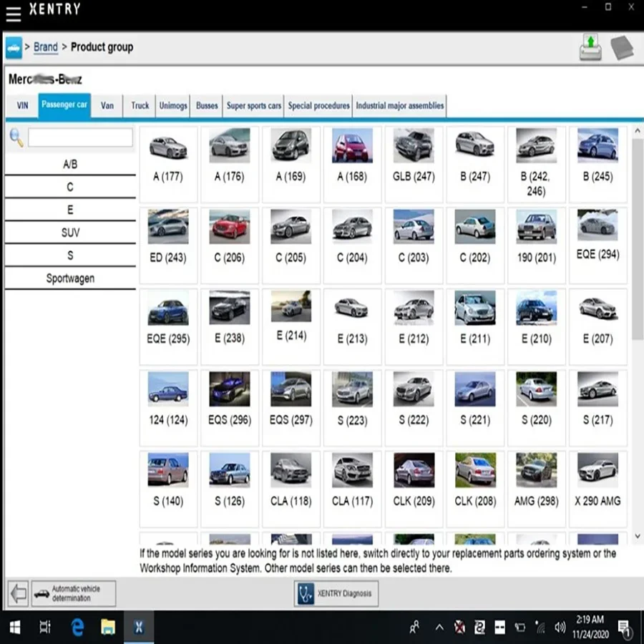Select the E (213) model
The image size is (644, 644).
point(352,326)
